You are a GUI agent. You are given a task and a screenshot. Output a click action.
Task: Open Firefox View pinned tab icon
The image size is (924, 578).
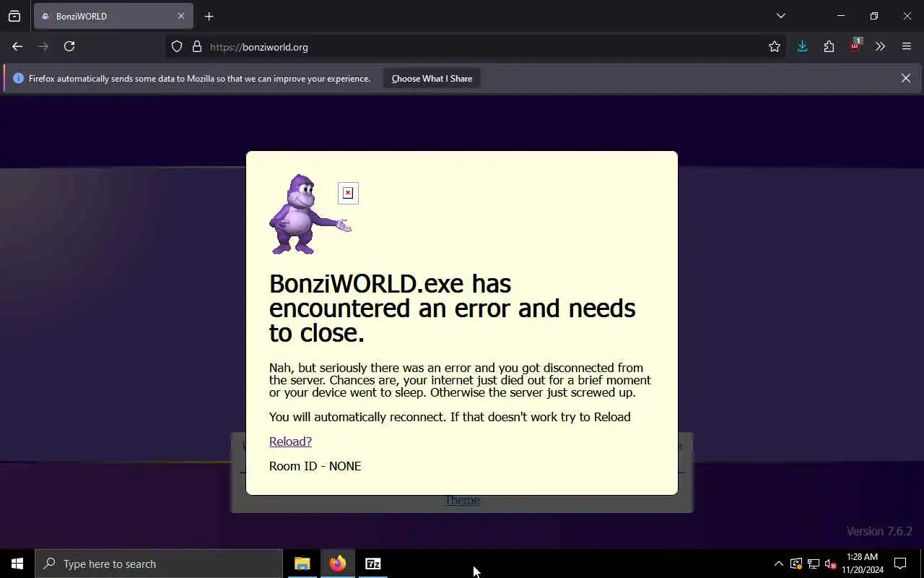(x=14, y=16)
